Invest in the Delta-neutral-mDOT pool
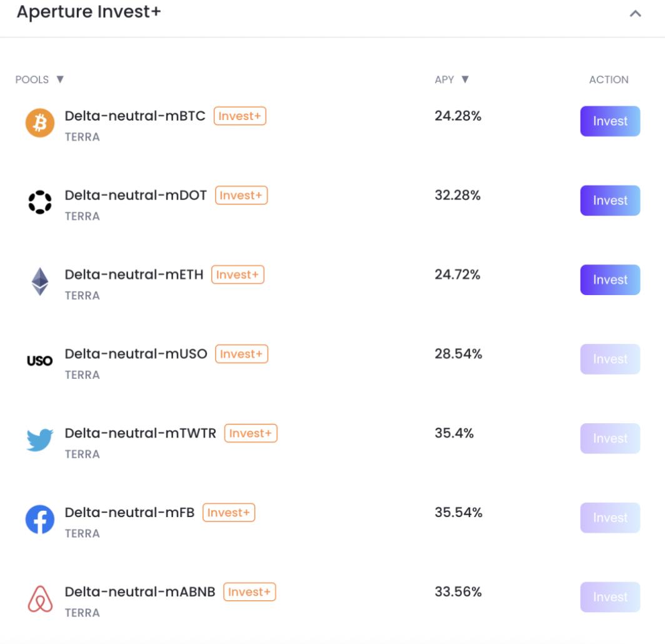 point(610,201)
